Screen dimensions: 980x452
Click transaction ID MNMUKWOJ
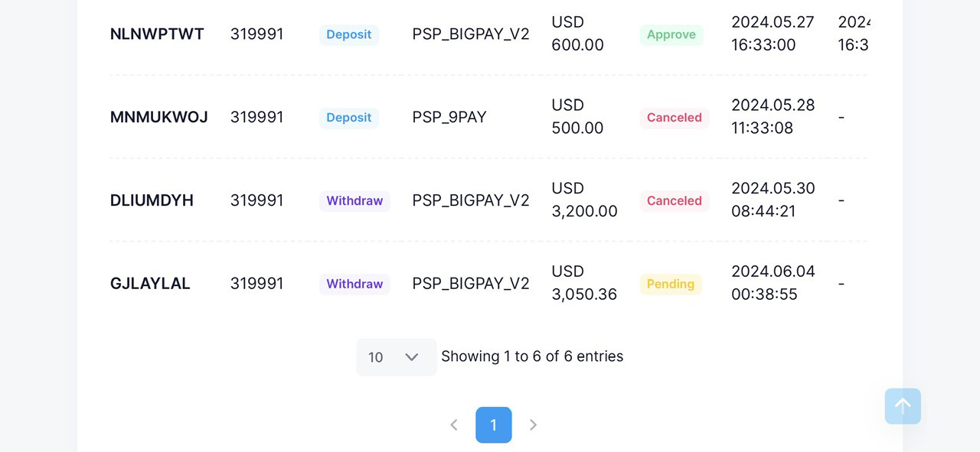click(159, 117)
